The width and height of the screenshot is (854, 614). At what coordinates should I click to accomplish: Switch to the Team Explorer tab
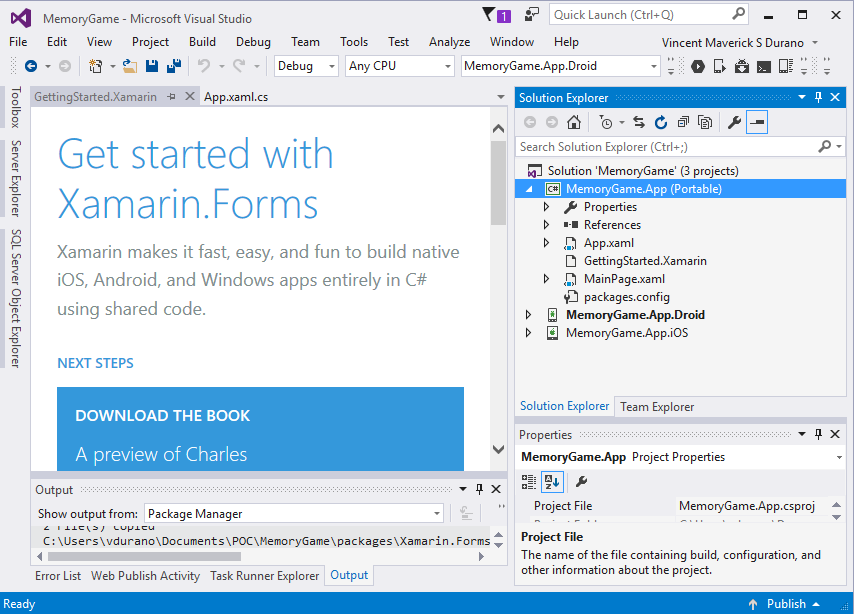(657, 407)
